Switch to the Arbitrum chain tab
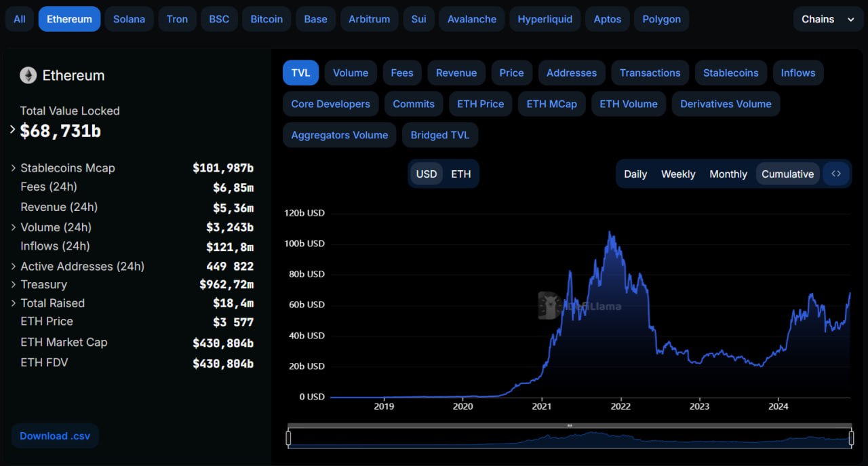Image resolution: width=868 pixels, height=466 pixels. coord(370,19)
